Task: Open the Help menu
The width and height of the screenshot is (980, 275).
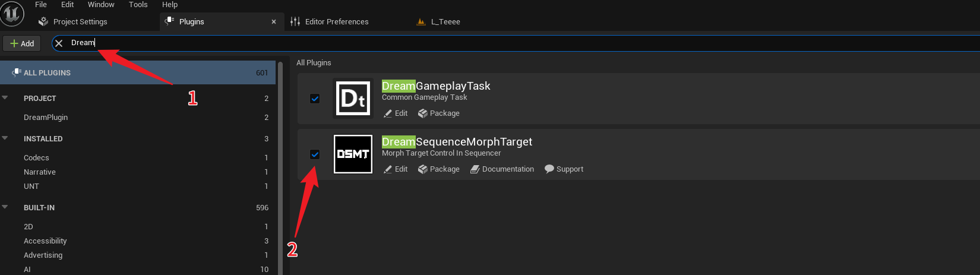Action: (x=170, y=5)
